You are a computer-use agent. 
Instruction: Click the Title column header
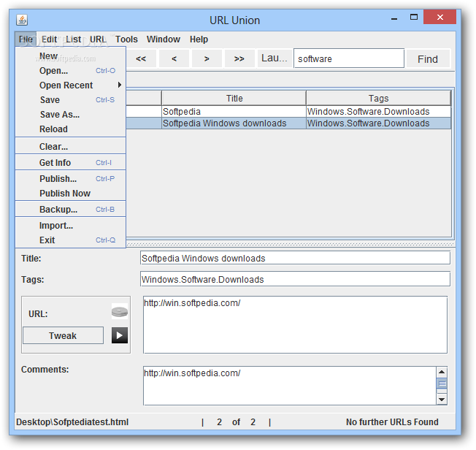tap(234, 99)
